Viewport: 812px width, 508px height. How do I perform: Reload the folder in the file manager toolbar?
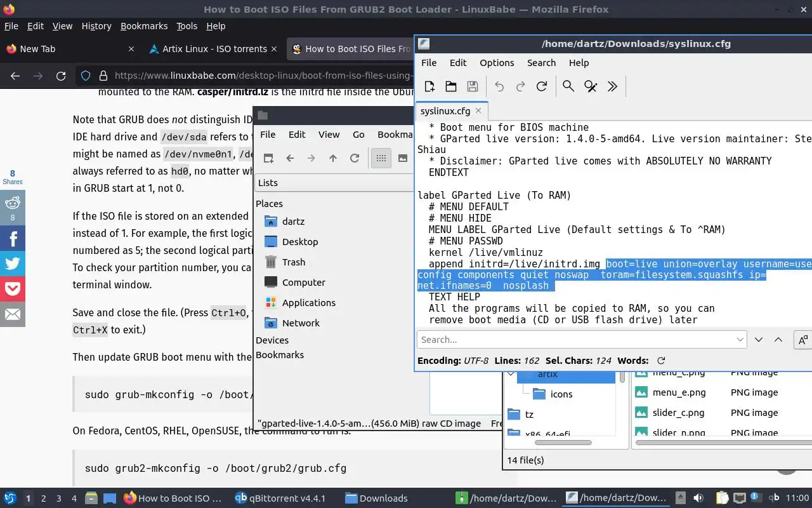[x=355, y=158]
